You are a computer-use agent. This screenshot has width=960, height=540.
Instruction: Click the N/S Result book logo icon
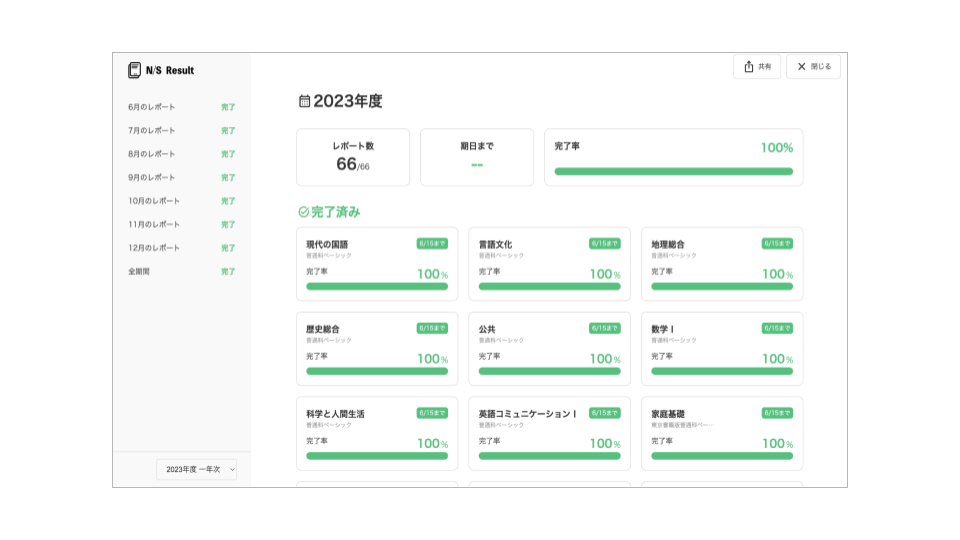pos(134,70)
